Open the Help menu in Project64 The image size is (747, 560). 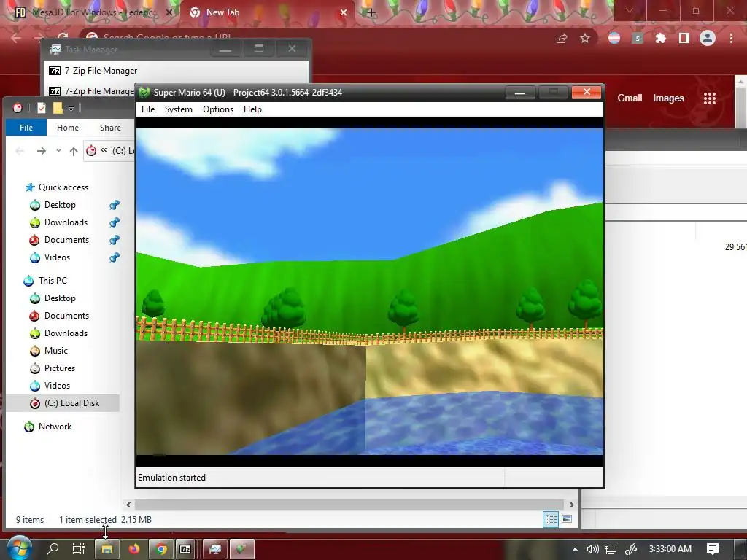[252, 109]
